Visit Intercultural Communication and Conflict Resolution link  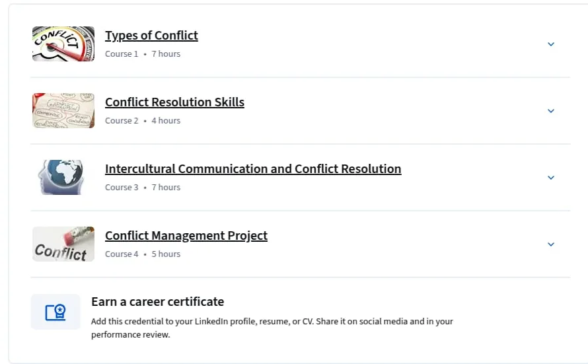click(253, 168)
